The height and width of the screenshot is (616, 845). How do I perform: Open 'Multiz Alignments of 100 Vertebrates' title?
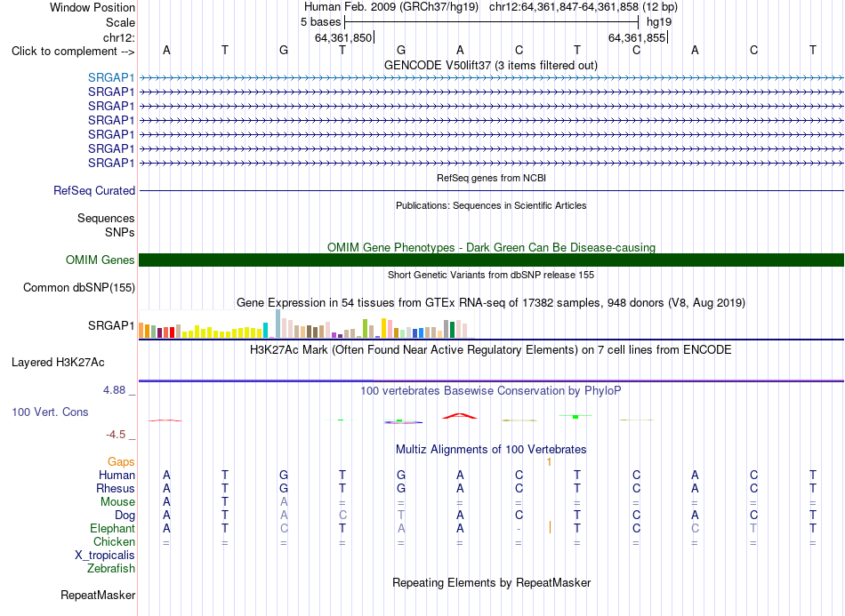491,449
